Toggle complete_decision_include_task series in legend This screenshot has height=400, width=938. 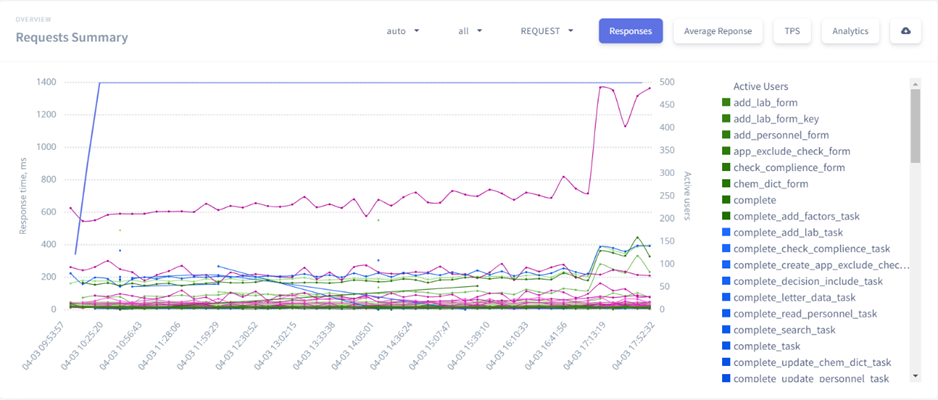tap(802, 281)
